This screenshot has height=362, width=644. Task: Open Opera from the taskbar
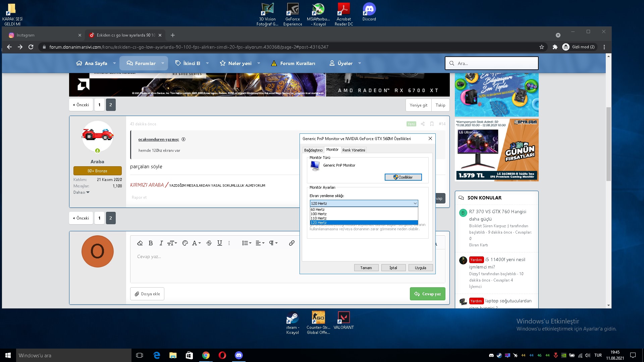tap(222, 355)
